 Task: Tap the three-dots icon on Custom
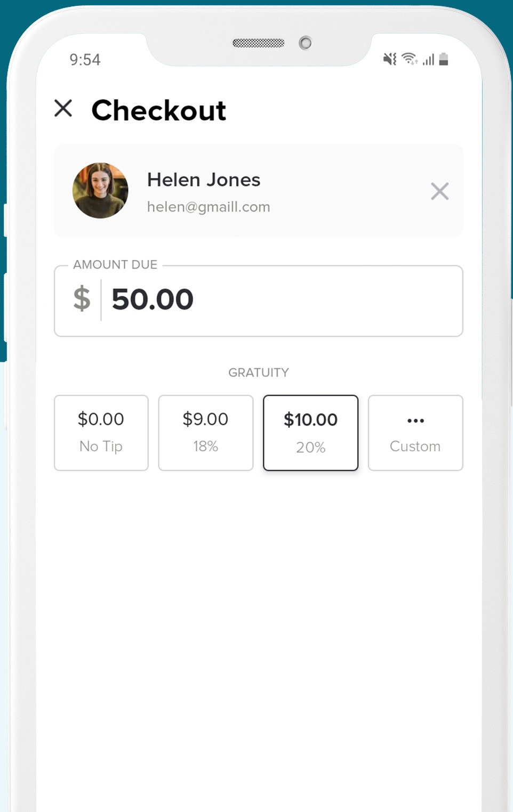coord(415,420)
